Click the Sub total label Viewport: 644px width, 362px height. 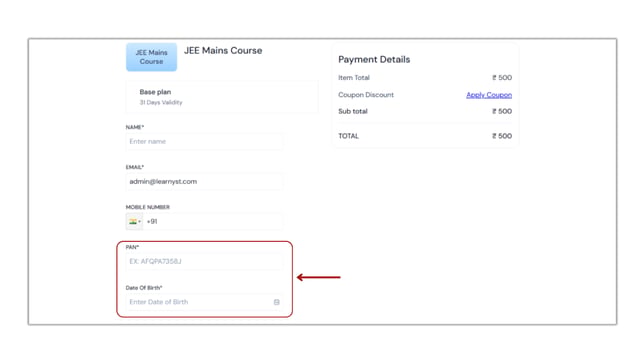353,111
